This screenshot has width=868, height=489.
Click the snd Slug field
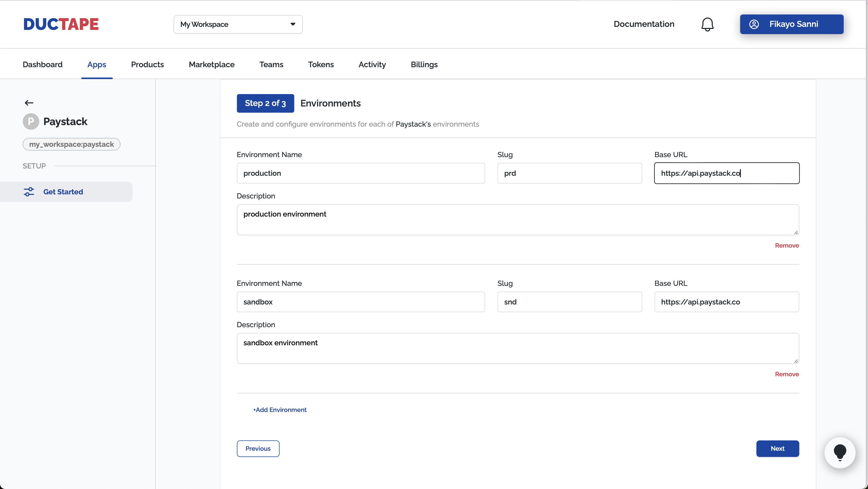coord(569,302)
